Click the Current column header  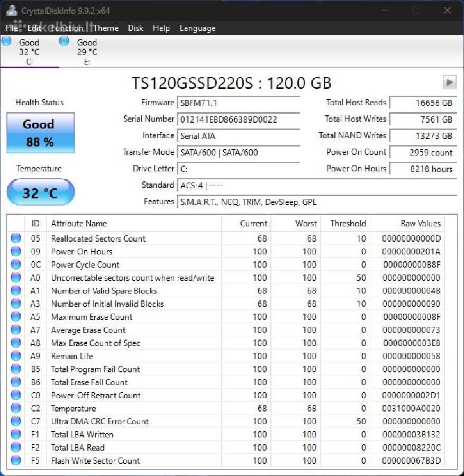(246, 223)
